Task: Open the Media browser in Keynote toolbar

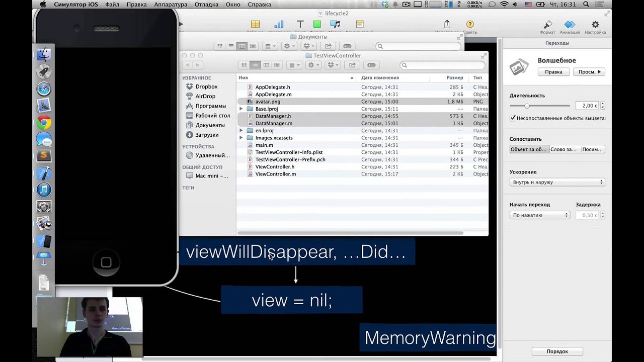Action: (x=335, y=24)
